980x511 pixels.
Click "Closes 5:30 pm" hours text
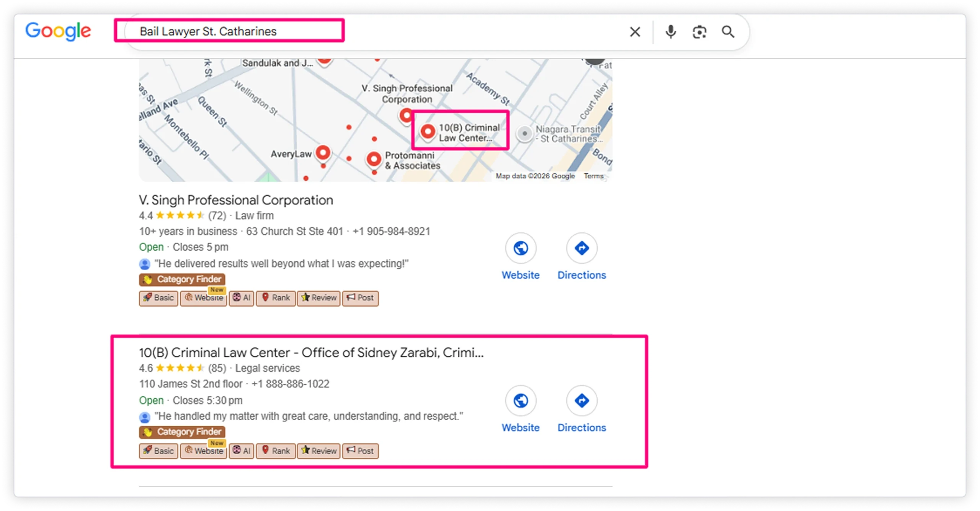click(207, 400)
